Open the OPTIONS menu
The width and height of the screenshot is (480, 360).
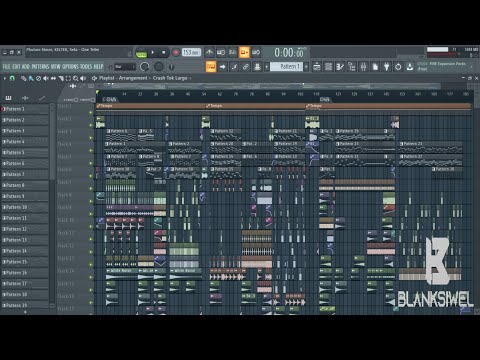point(70,67)
